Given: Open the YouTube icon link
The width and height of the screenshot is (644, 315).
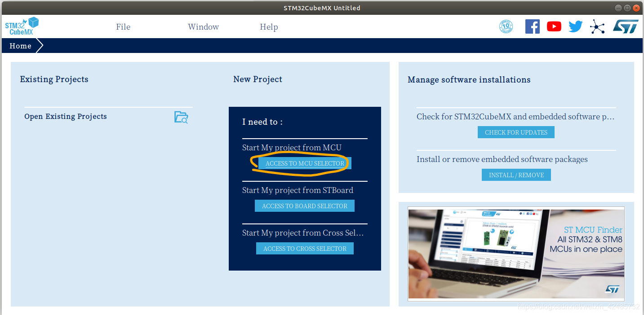Looking at the screenshot, I should (554, 26).
